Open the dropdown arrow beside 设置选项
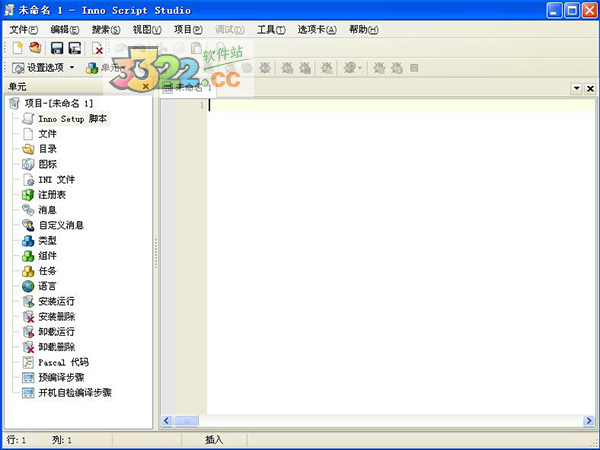Viewport: 600px width, 450px height. (72, 68)
